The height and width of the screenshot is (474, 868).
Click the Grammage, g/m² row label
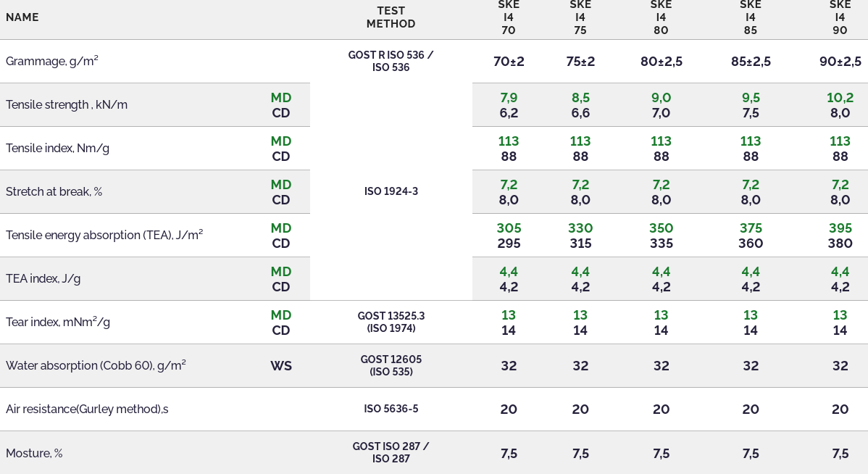click(x=52, y=62)
